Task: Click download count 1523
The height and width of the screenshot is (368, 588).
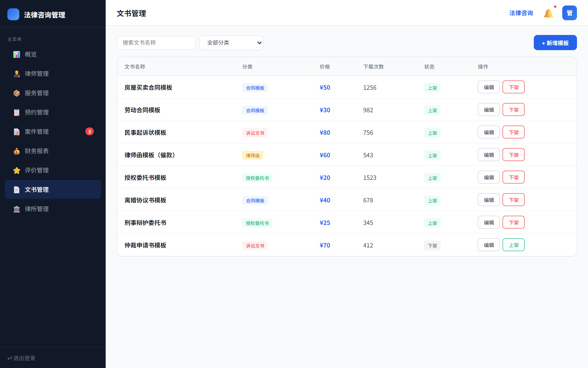Action: [x=370, y=178]
